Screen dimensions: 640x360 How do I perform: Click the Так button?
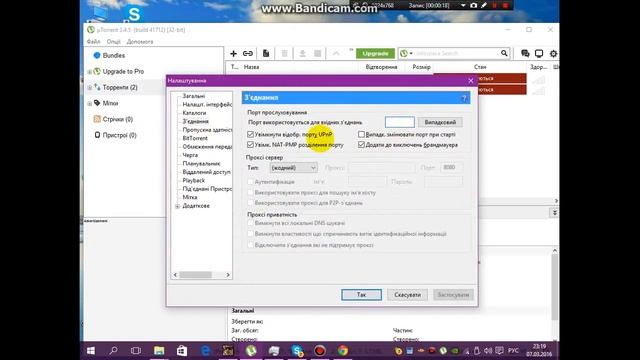[x=362, y=295]
